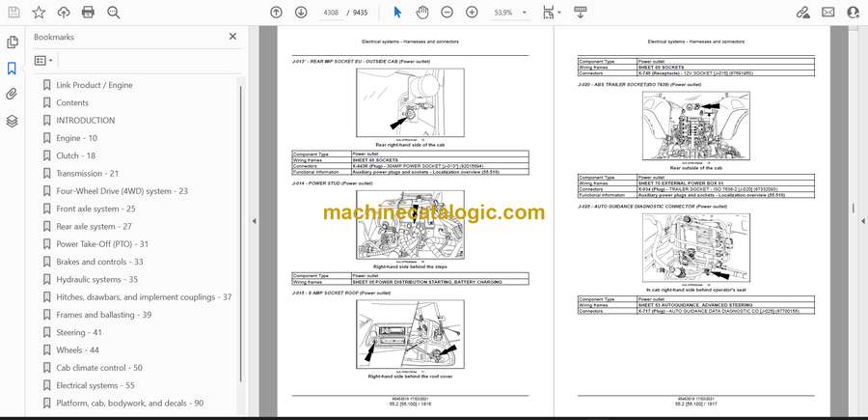
Task: Open the attachments paperclip panel
Action: coord(12,95)
